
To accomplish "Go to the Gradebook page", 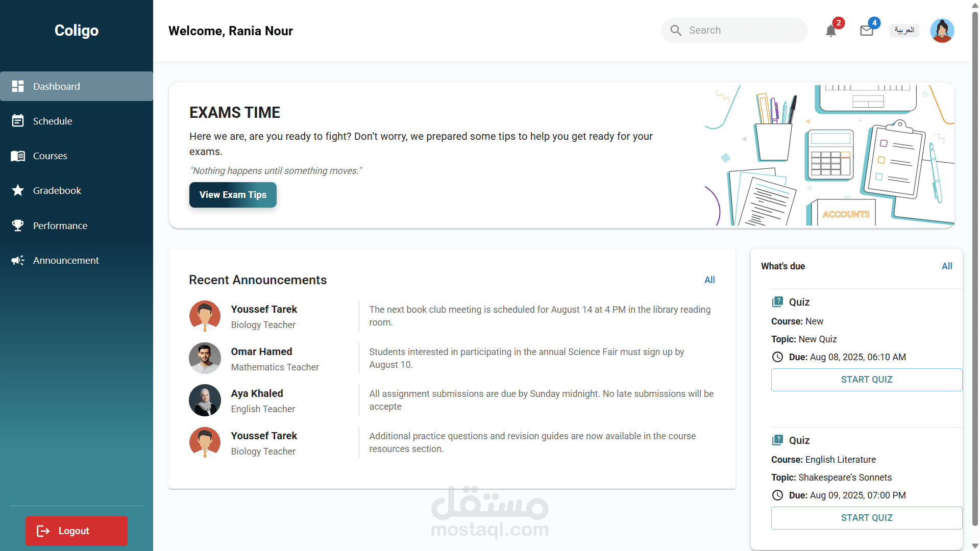I will click(x=57, y=190).
